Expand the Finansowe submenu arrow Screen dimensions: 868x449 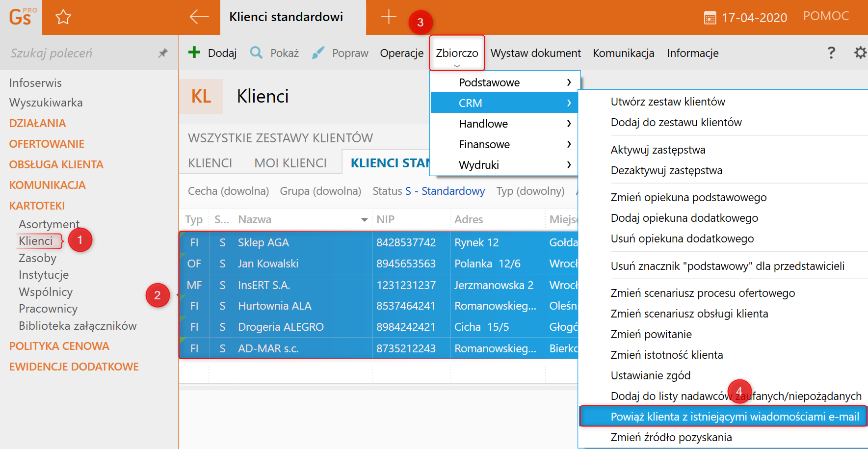(569, 144)
